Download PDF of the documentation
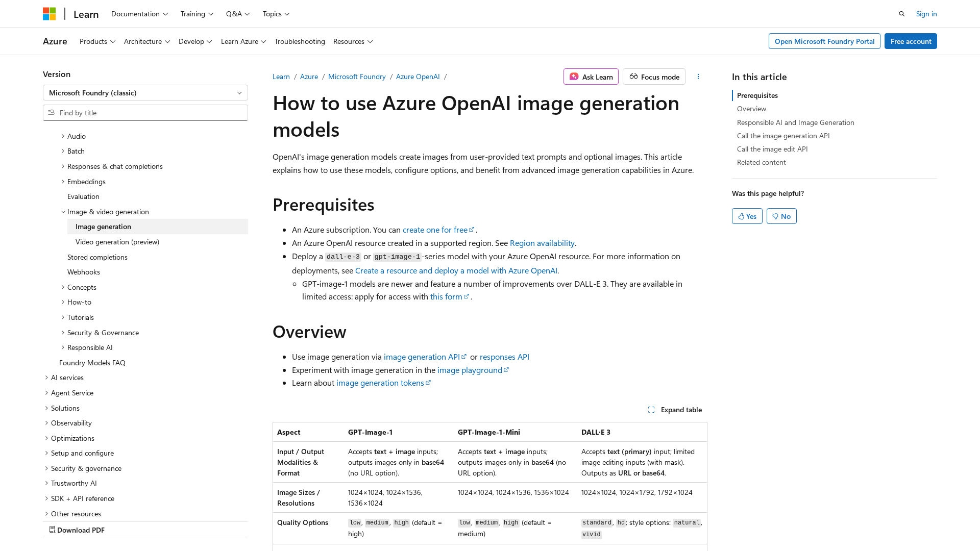This screenshot has width=980, height=551. (x=77, y=530)
